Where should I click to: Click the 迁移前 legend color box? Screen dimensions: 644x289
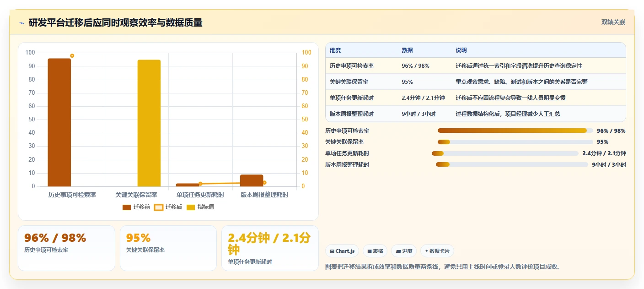point(127,207)
